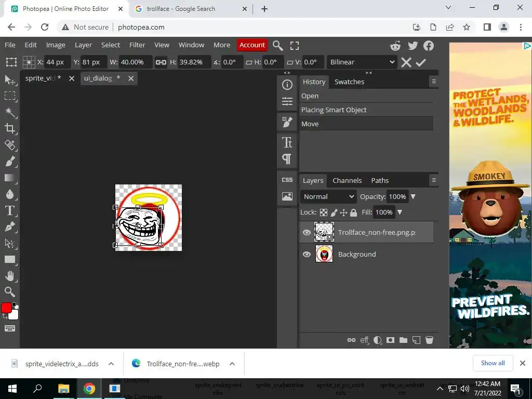Open Layers panel options menu
Screen dimensions: 532x399
[x=434, y=180]
